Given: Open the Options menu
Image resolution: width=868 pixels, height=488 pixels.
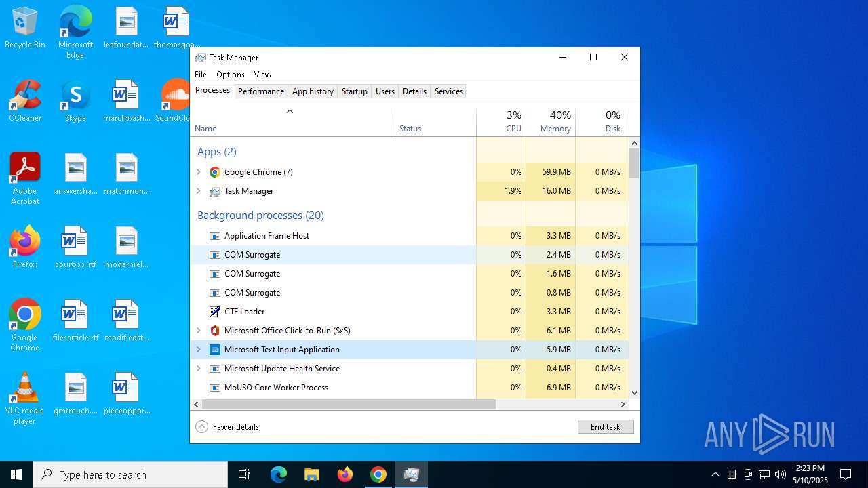Looking at the screenshot, I should 231,75.
